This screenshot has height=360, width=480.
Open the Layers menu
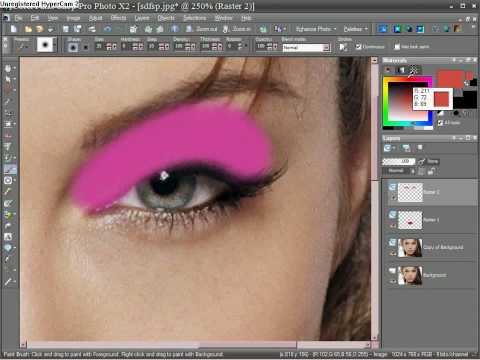click(142, 18)
